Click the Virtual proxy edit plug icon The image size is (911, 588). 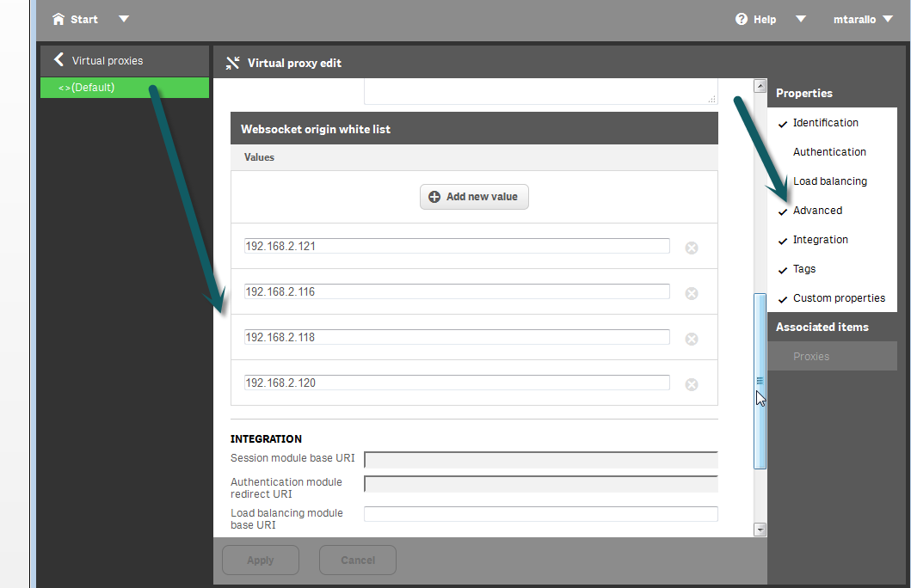pyautogui.click(x=233, y=63)
